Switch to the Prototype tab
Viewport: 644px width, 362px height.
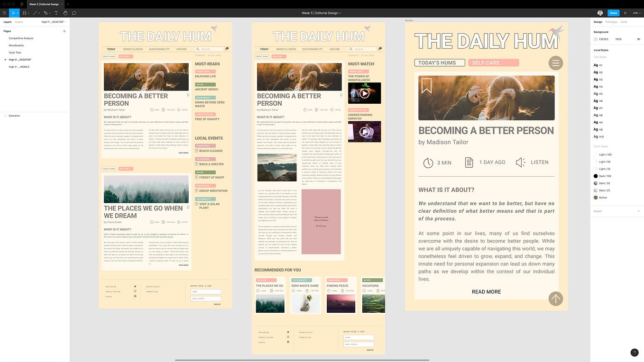click(x=612, y=22)
